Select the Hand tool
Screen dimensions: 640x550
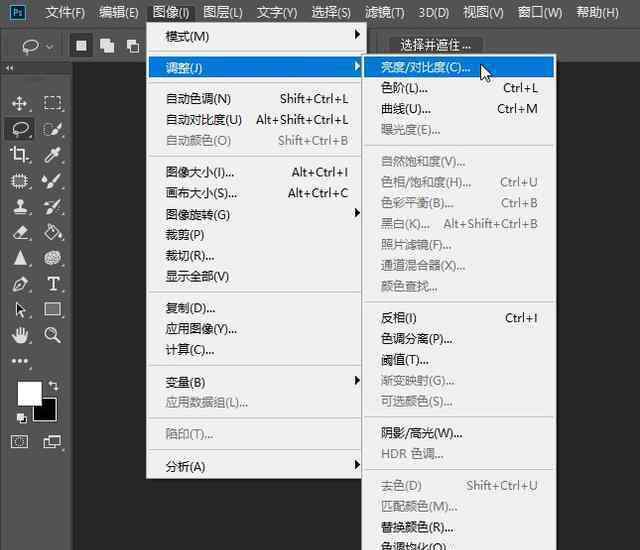tap(20, 335)
